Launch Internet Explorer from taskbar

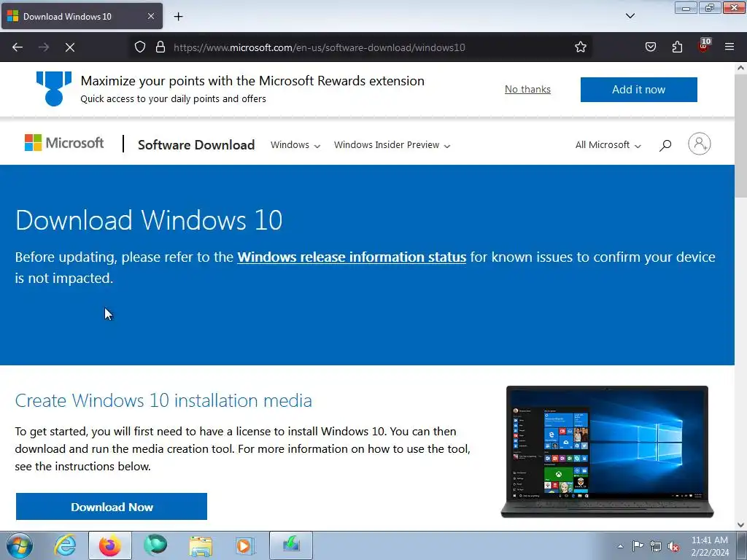[65, 545]
